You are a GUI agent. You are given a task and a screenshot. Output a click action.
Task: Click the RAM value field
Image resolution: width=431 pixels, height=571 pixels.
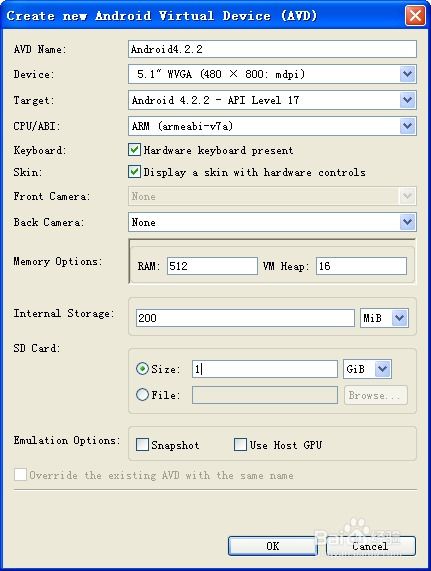[212, 266]
